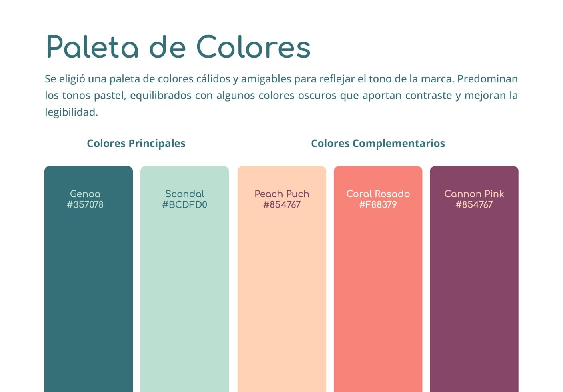Select the Scandal mint green swatch
563x392 pixels.
coord(185,279)
